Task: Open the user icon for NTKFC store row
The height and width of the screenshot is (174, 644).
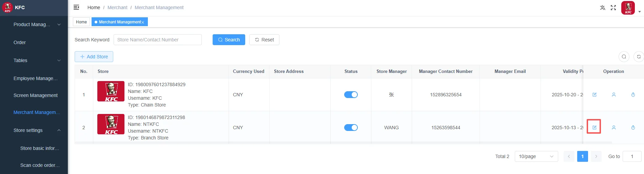Action: (614, 128)
